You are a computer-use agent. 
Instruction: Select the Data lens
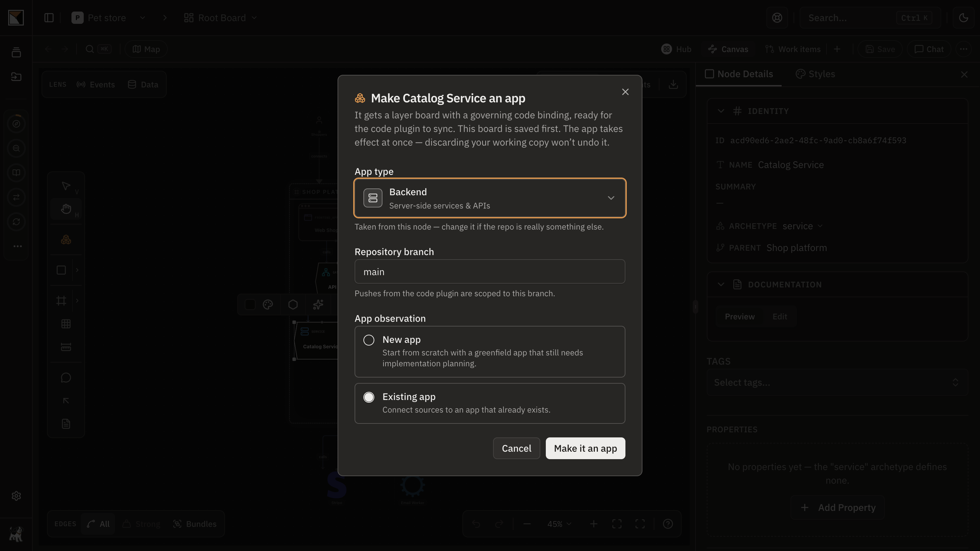click(143, 84)
